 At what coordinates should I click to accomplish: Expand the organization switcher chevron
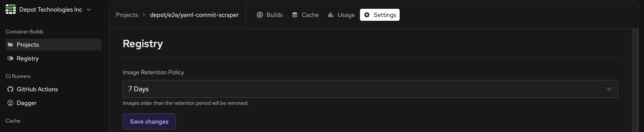tap(89, 9)
